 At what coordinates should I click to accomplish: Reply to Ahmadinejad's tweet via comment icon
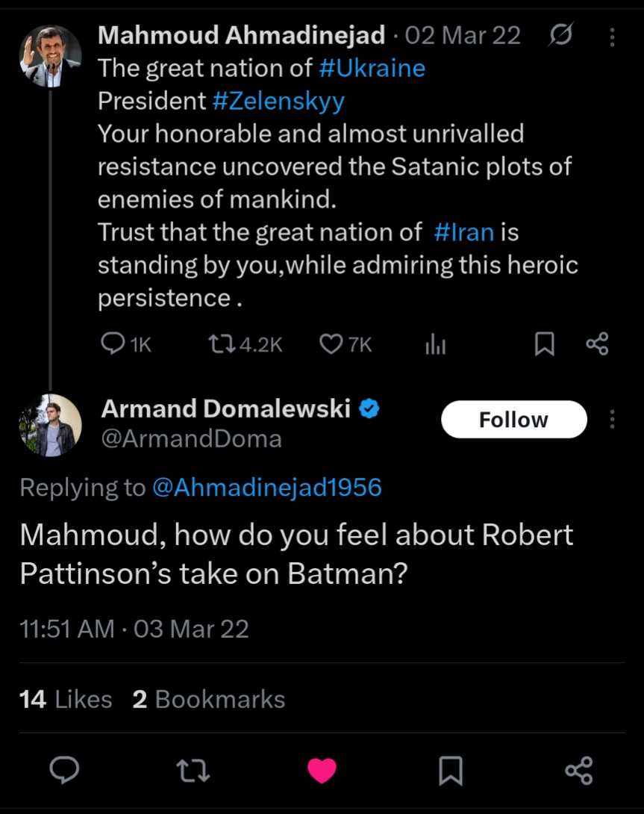(113, 344)
